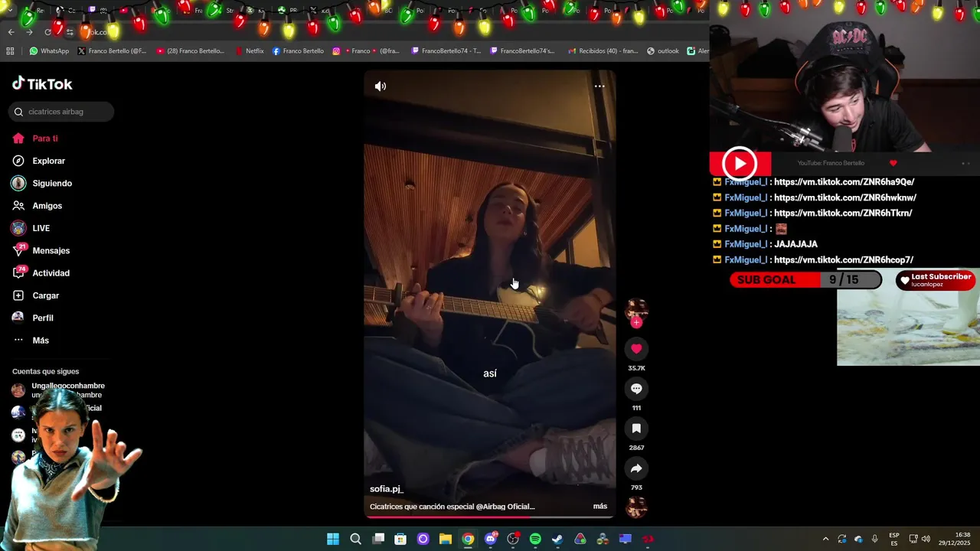Click the 'JAJAJAJA' chat message
Image resolution: width=980 pixels, height=551 pixels.
click(x=795, y=244)
